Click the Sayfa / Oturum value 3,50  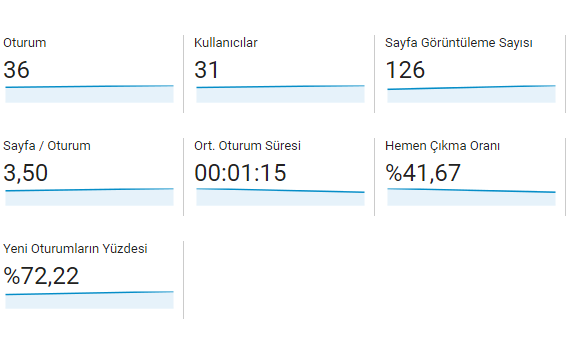[25, 173]
